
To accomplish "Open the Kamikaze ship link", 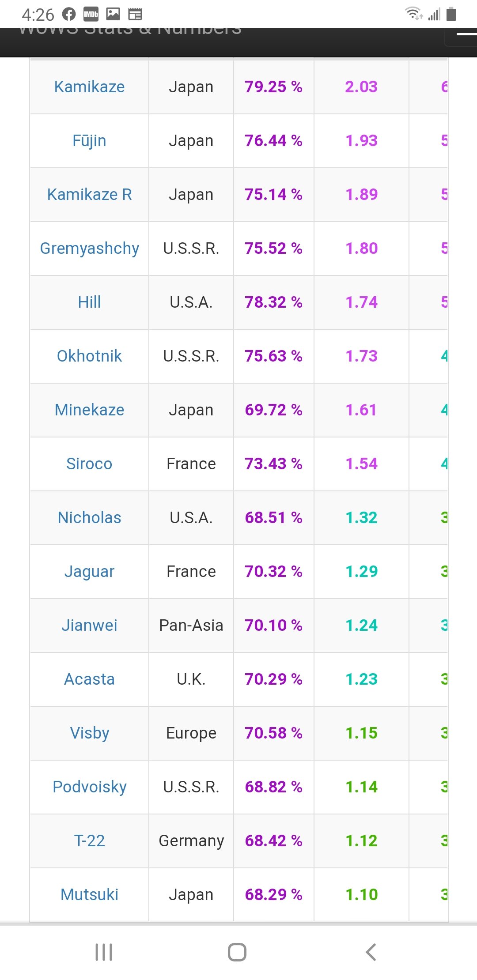I will click(89, 87).
